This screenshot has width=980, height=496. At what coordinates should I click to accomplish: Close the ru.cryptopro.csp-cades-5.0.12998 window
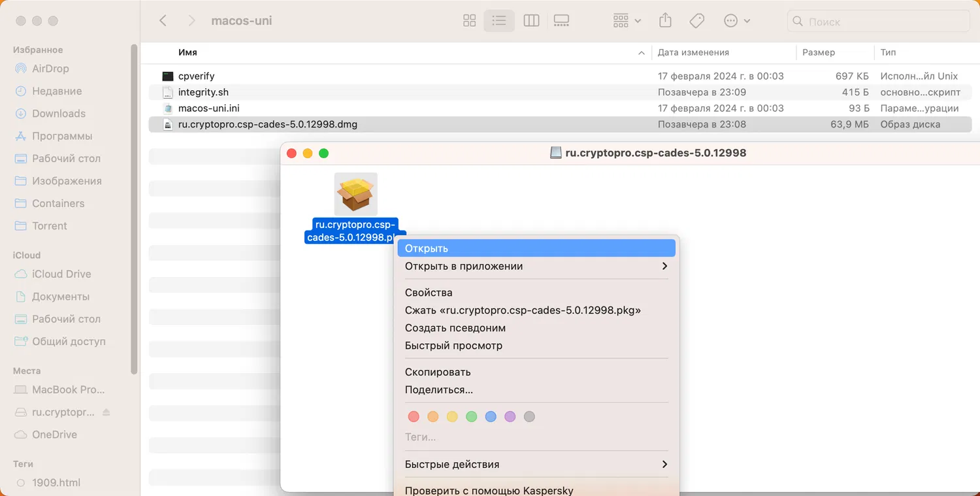(291, 153)
